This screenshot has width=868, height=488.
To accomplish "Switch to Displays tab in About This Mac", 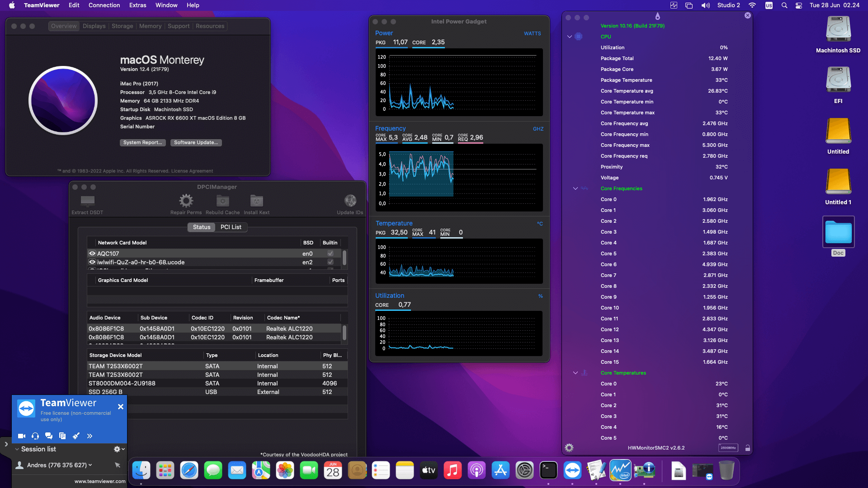I will [94, 26].
